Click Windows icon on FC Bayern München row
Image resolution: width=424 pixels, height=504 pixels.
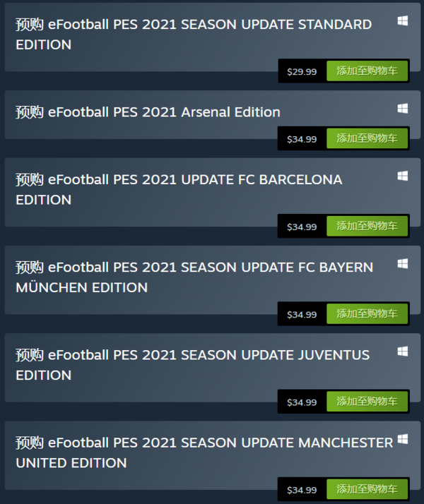tap(402, 263)
